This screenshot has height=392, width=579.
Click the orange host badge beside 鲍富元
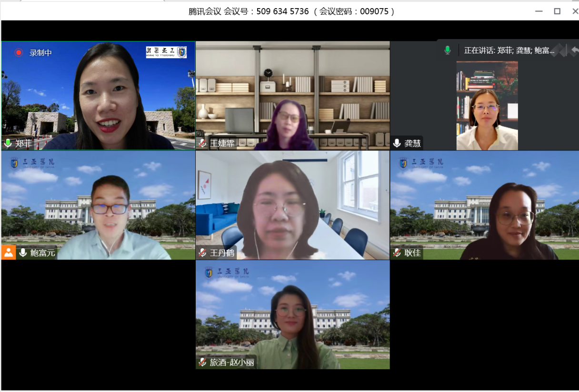pos(9,252)
